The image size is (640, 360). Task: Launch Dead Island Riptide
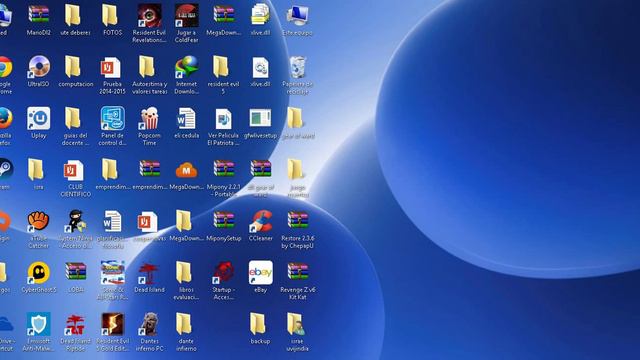coord(76,324)
